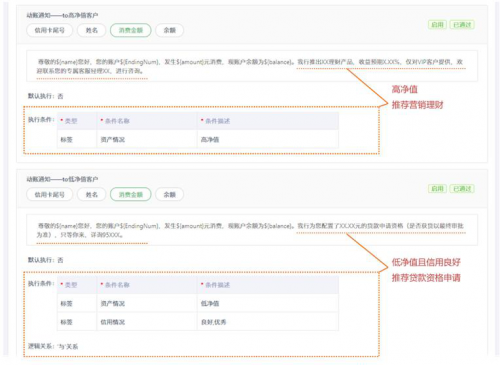Click 已通过 tag of 低净值客户 card

tap(462, 189)
